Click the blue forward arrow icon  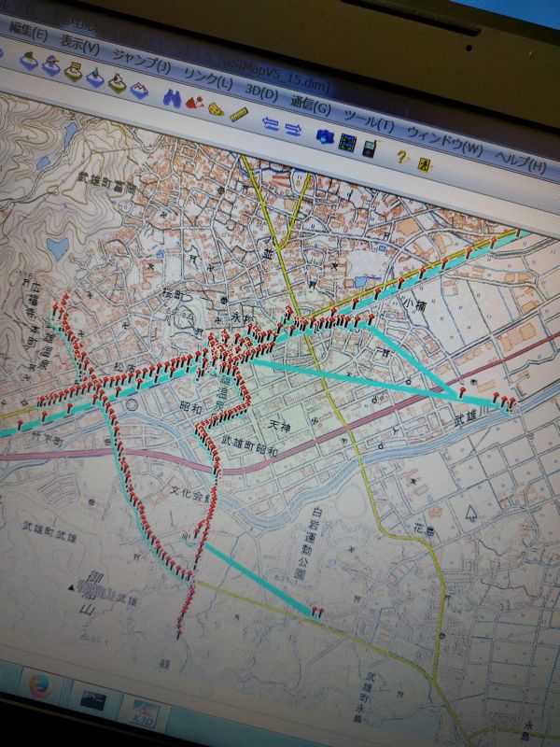(294, 129)
